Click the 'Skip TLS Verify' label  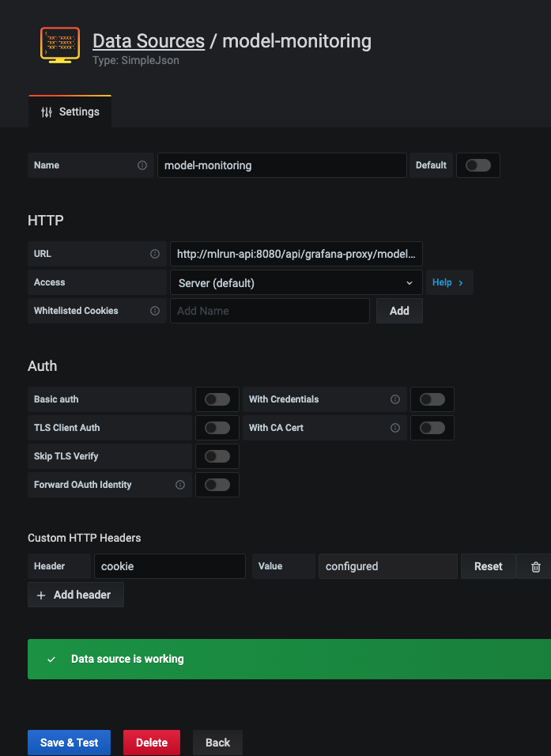point(66,456)
